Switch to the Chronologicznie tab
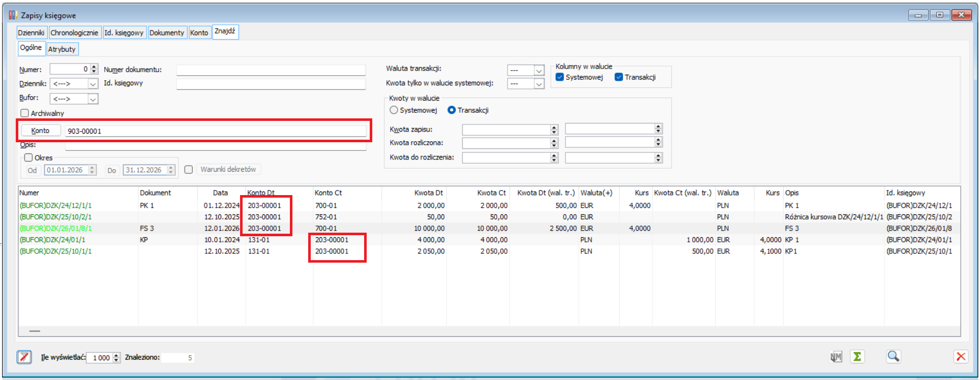980x380 pixels. pyautogui.click(x=74, y=33)
